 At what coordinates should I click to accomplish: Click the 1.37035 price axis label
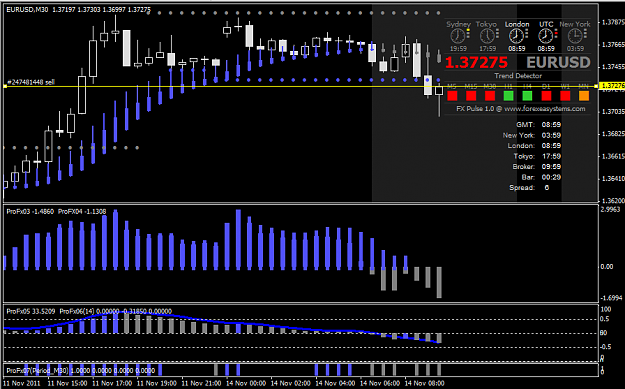click(613, 112)
